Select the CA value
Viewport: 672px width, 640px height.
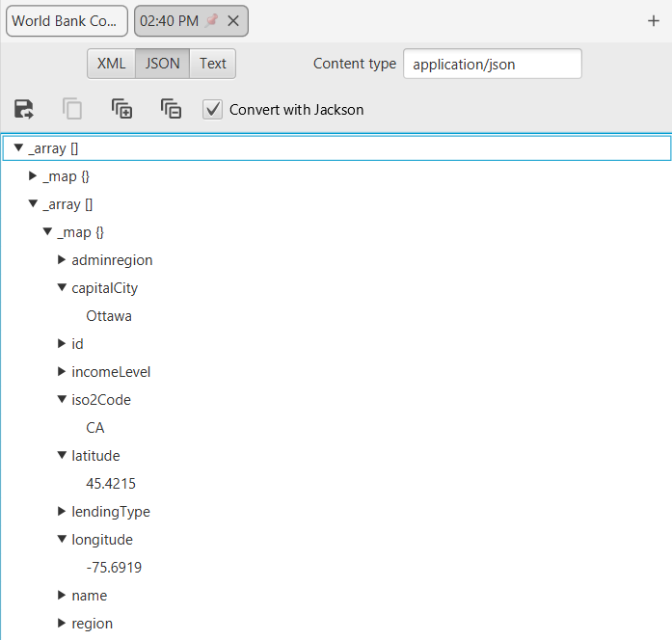click(x=95, y=428)
